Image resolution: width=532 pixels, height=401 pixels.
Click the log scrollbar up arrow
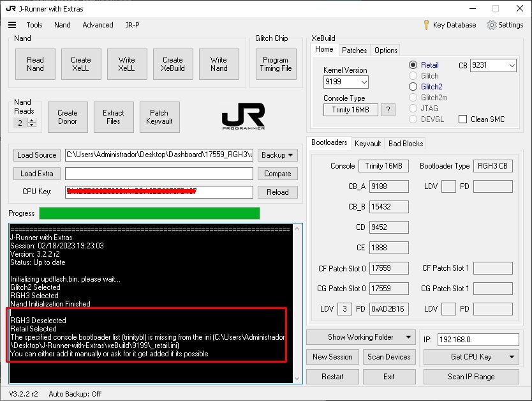[297, 229]
